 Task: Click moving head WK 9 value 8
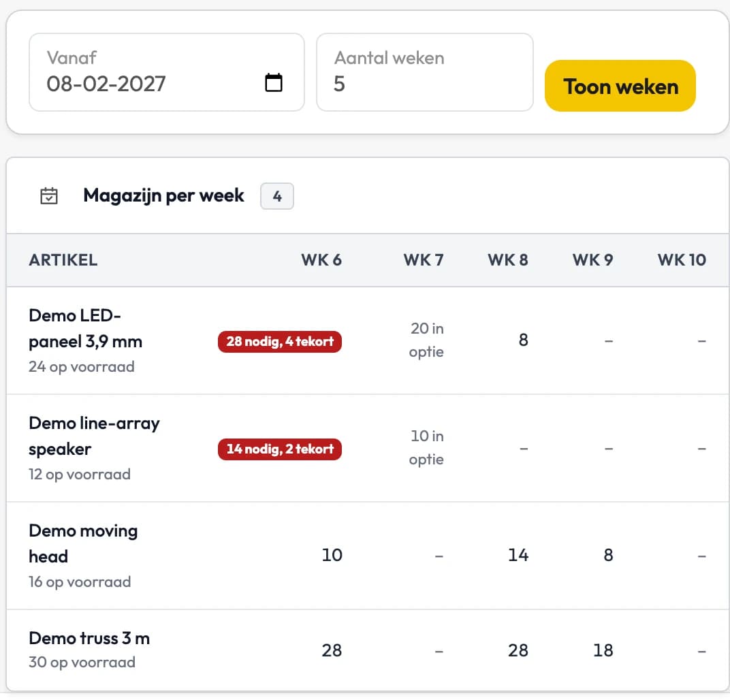[x=608, y=555]
